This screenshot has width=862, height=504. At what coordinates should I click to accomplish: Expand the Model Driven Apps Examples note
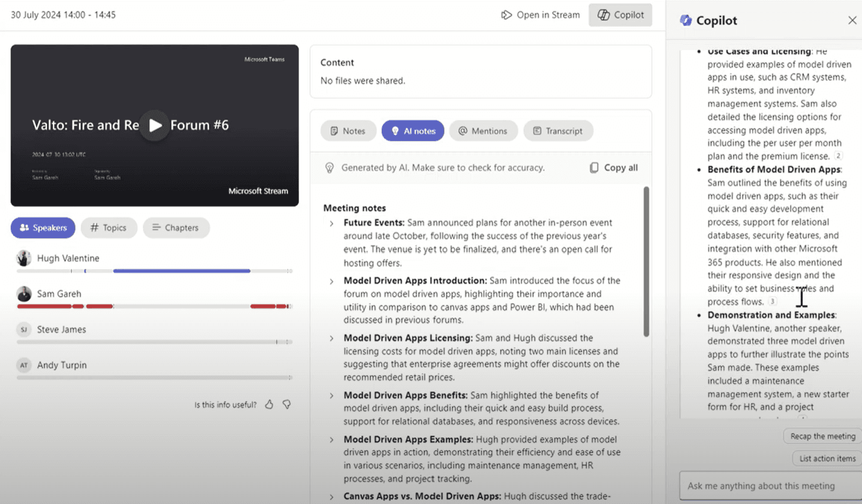point(331,440)
